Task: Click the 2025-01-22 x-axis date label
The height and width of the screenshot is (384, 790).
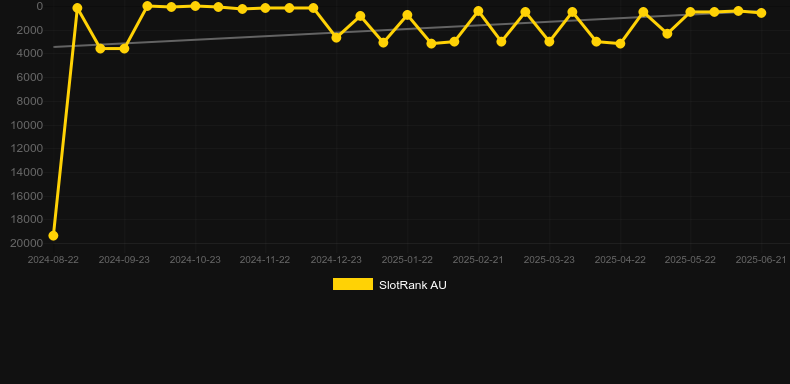Action: 407,260
